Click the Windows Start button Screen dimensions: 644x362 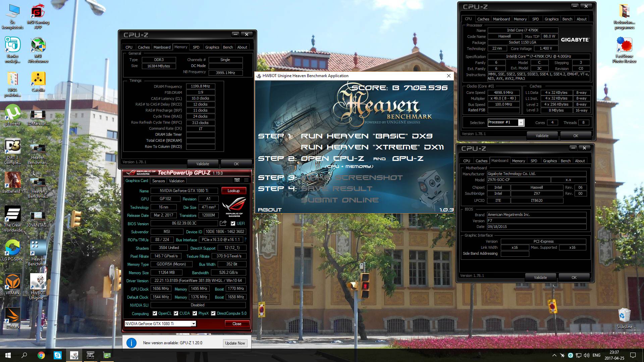click(8, 355)
